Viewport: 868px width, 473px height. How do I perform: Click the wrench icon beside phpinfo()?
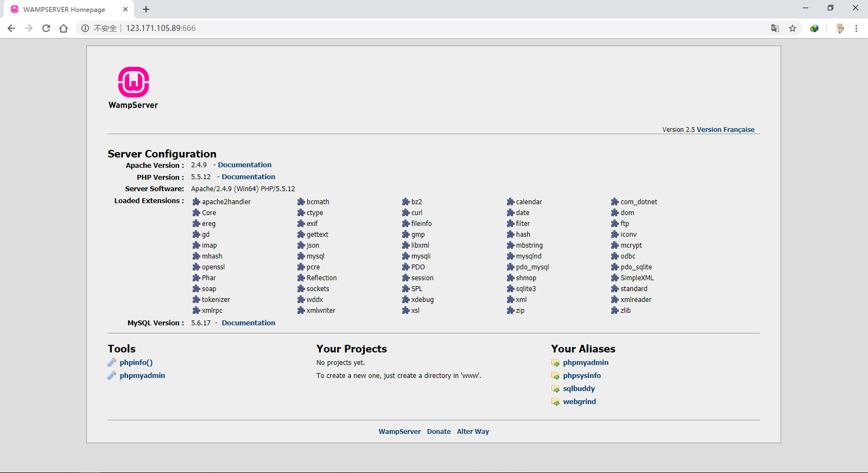tap(112, 363)
